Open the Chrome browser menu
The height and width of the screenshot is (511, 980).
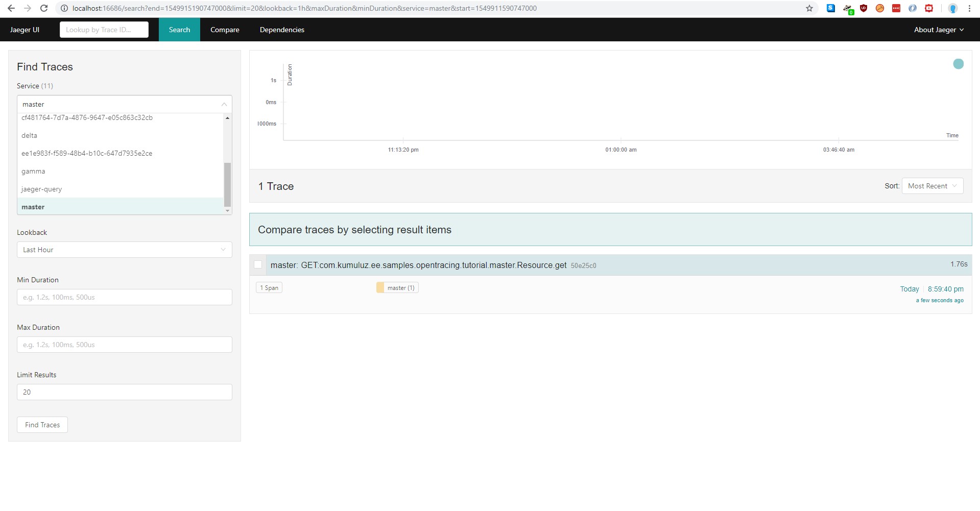969,8
